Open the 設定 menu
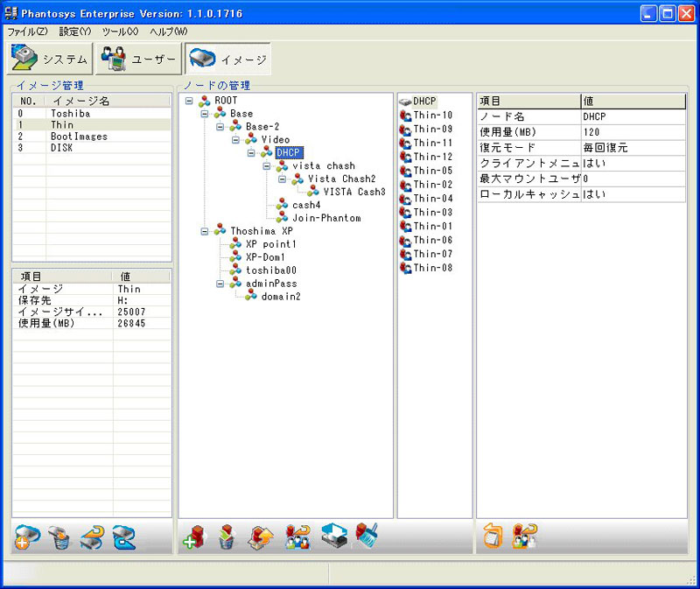 [75, 32]
